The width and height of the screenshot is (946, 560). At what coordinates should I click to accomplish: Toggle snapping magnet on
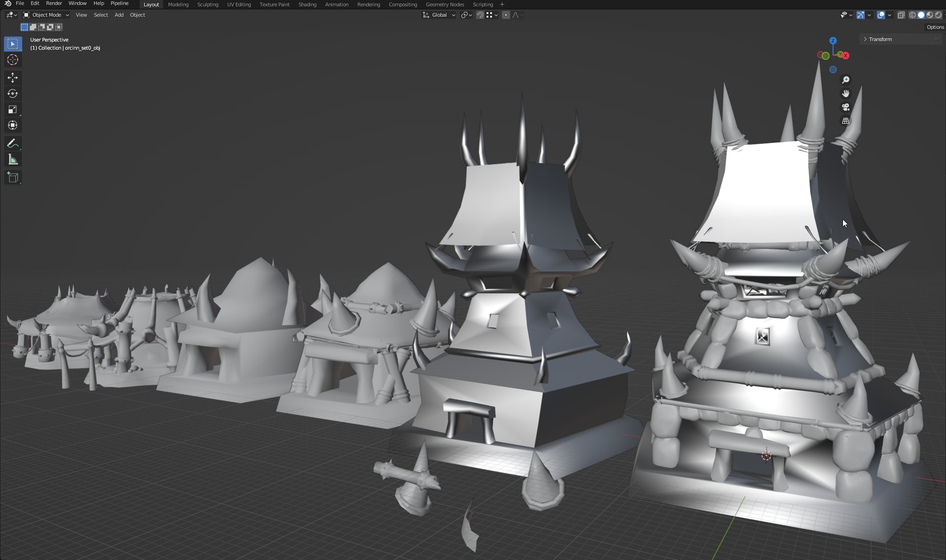tap(480, 15)
